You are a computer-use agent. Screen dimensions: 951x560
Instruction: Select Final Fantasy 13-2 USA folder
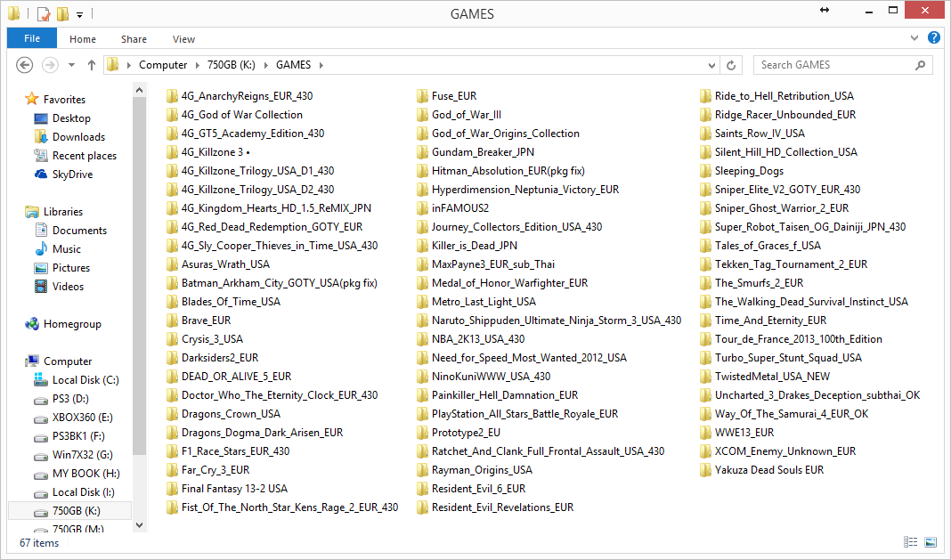click(x=227, y=489)
